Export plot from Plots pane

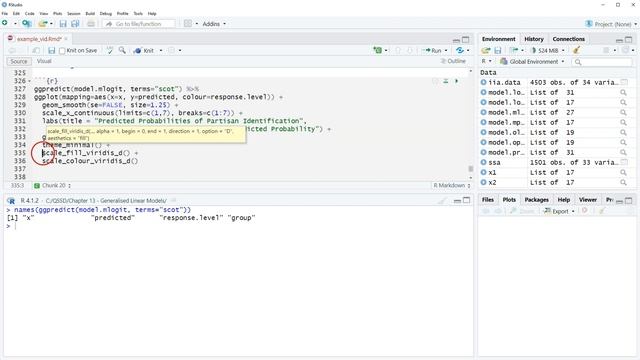coord(559,211)
